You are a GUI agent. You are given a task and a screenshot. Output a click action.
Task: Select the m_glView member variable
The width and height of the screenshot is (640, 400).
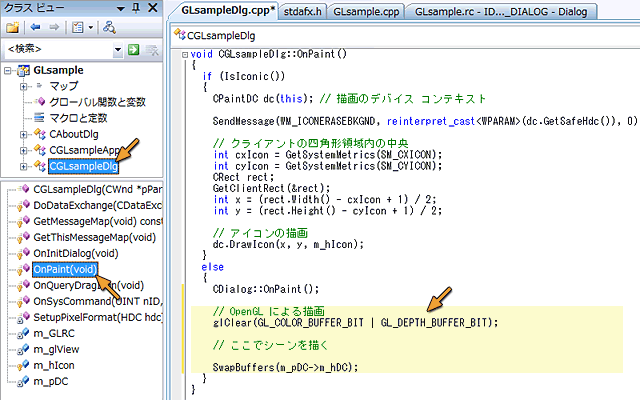[x=56, y=349]
